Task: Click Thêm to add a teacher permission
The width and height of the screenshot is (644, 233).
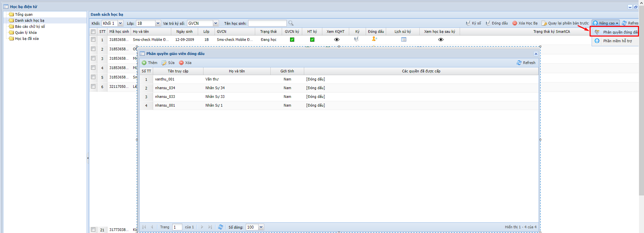Action: pos(149,63)
